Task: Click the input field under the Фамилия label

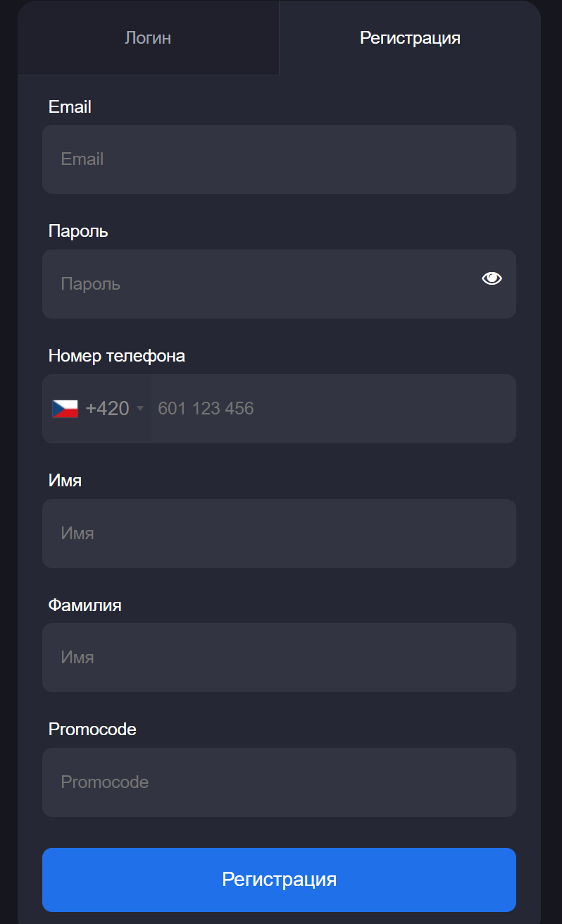Action: (279, 658)
